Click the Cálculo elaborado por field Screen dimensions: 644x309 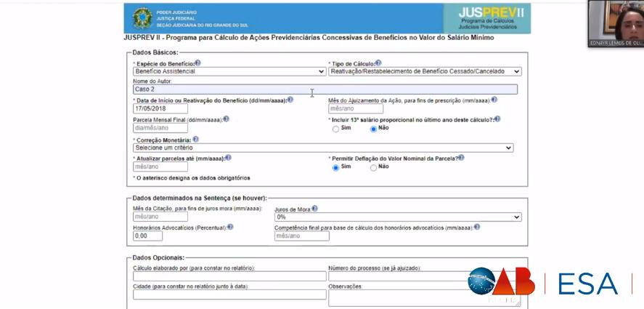(229, 276)
